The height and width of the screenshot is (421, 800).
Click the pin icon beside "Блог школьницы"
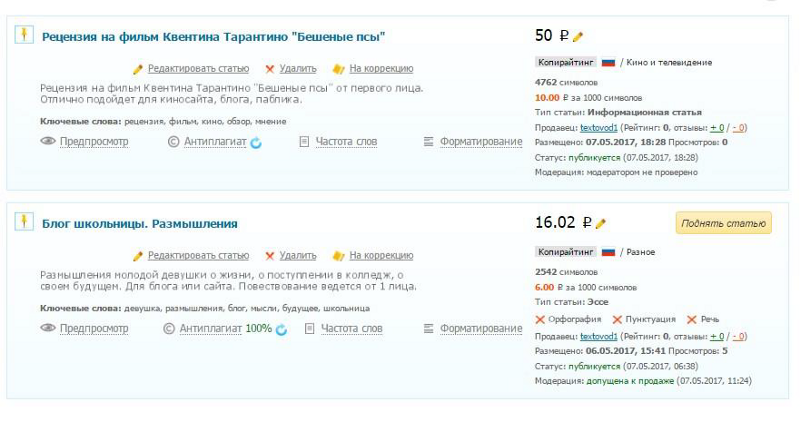[23, 221]
